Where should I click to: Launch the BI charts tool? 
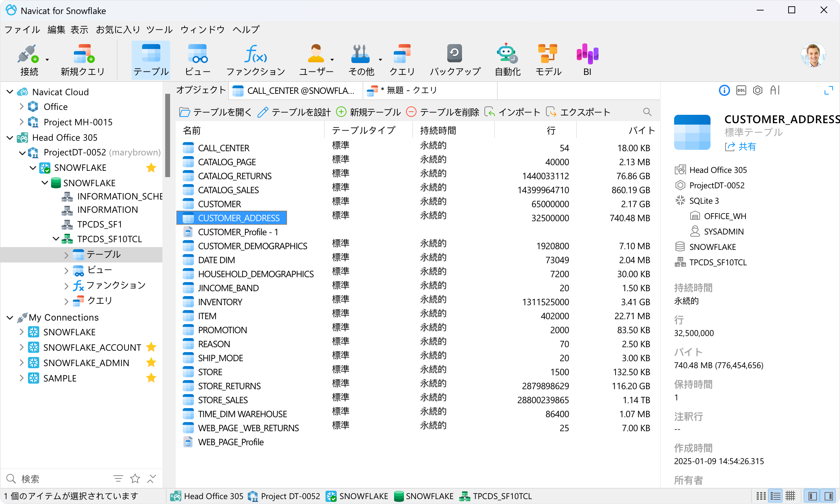click(587, 60)
